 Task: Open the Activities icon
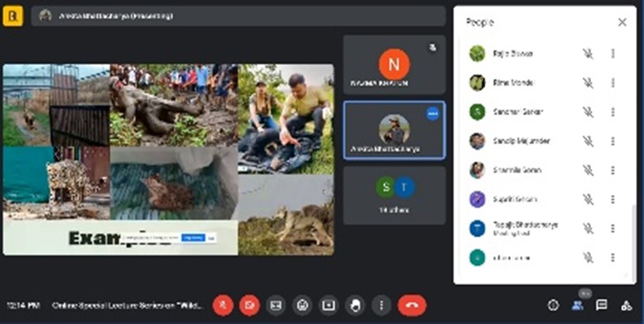click(625, 305)
